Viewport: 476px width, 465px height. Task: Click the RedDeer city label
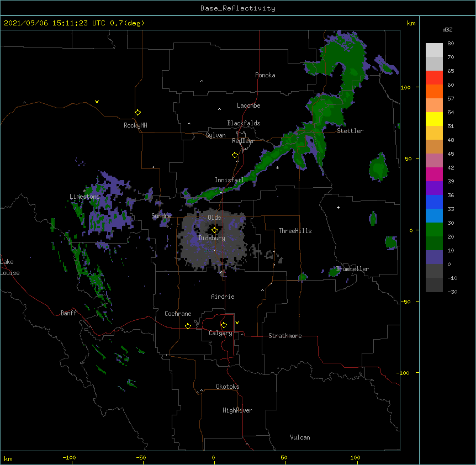tap(243, 141)
